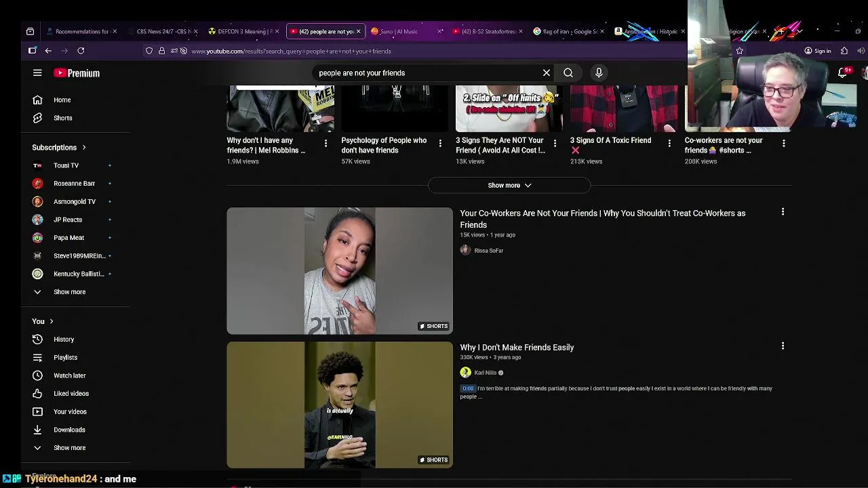Viewport: 868px width, 488px height.
Task: Open the list-all-tabs dropdown arrow
Action: (800, 31)
